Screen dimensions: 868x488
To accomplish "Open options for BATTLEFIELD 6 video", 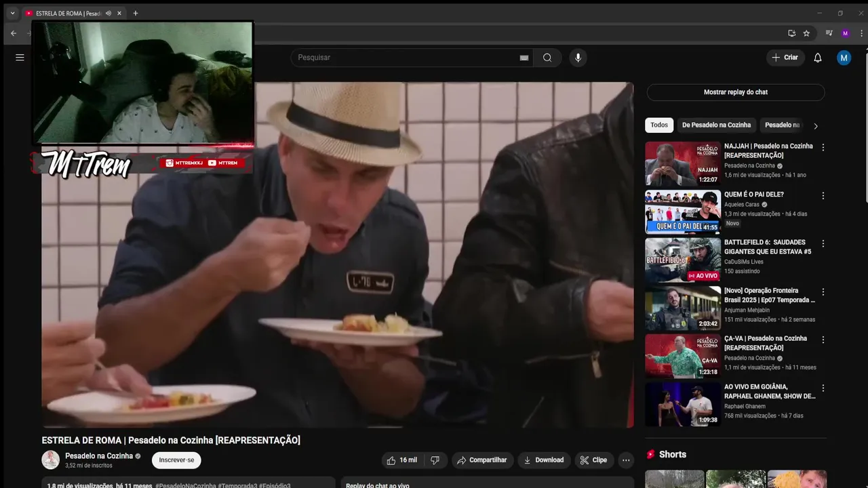I will (x=823, y=243).
